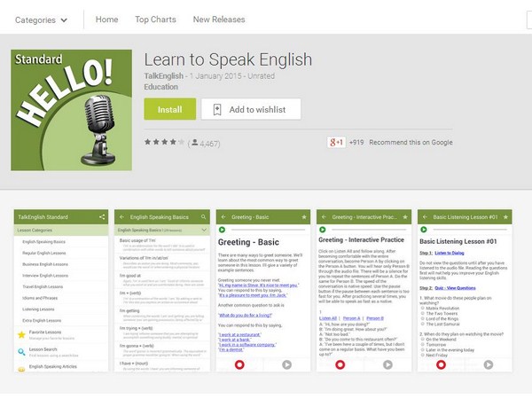This screenshot has width=532, height=399.
Task: Select the On the Weekend radio option
Action: click(422, 339)
